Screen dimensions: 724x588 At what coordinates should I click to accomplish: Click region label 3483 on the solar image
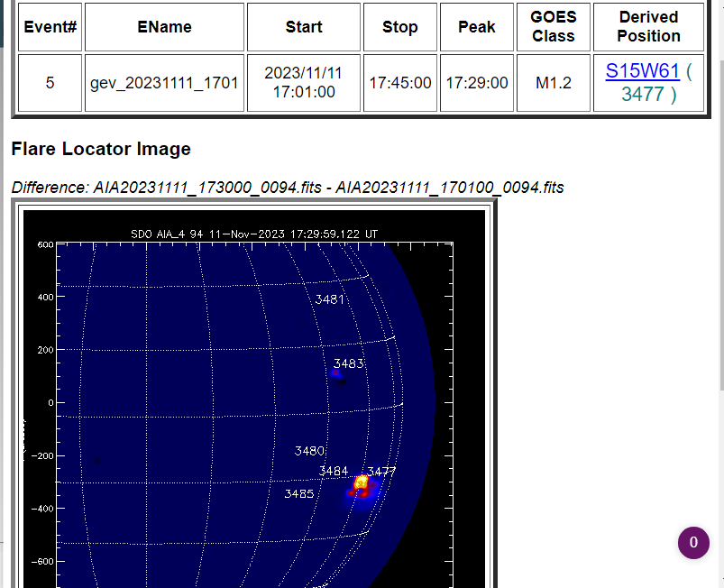(x=349, y=363)
